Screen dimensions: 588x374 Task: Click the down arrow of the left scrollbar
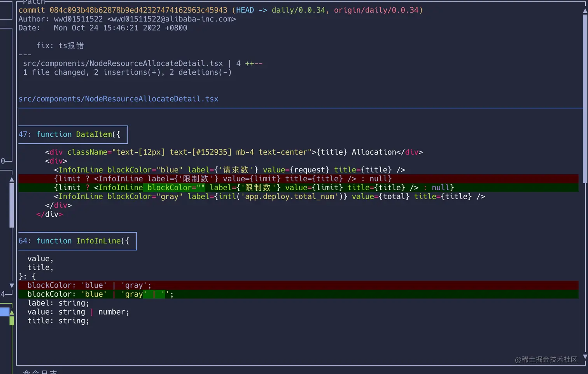point(12,285)
